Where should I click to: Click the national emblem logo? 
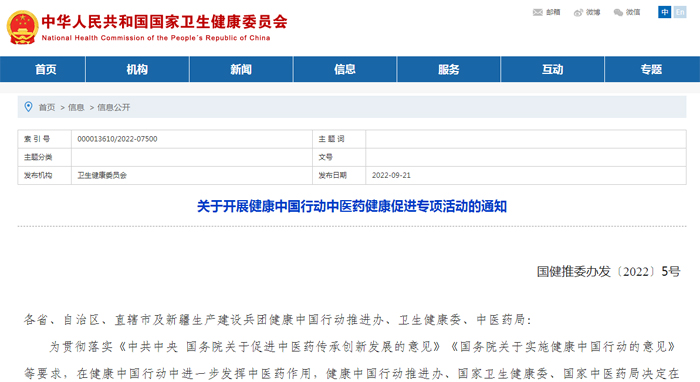pos(22,27)
